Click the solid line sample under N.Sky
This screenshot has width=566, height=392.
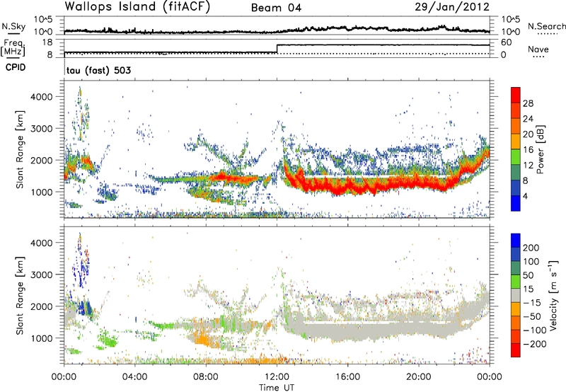coord(13,34)
